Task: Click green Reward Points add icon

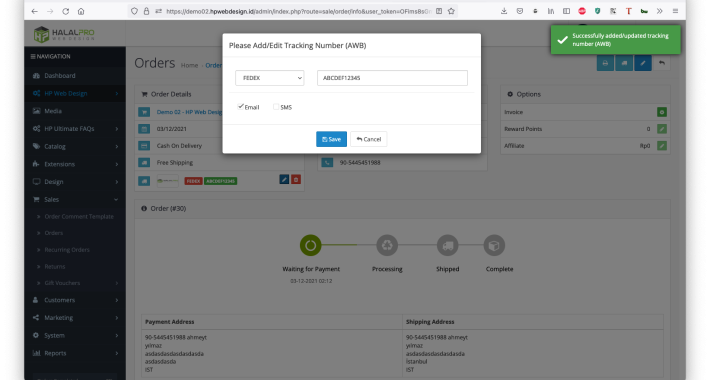Action: pyautogui.click(x=662, y=129)
